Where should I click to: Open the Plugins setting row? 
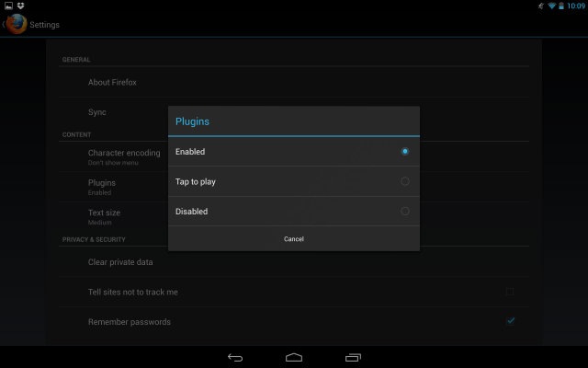102,186
